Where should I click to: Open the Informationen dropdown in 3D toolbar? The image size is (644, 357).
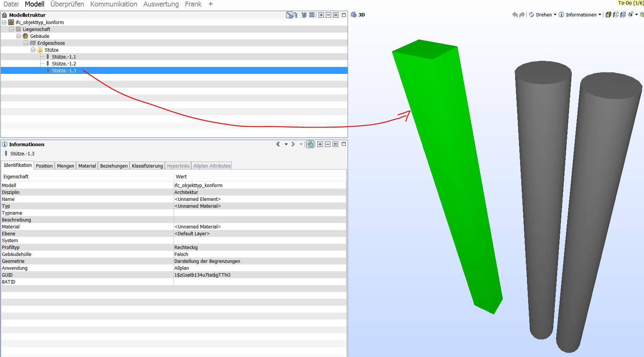pyautogui.click(x=599, y=15)
